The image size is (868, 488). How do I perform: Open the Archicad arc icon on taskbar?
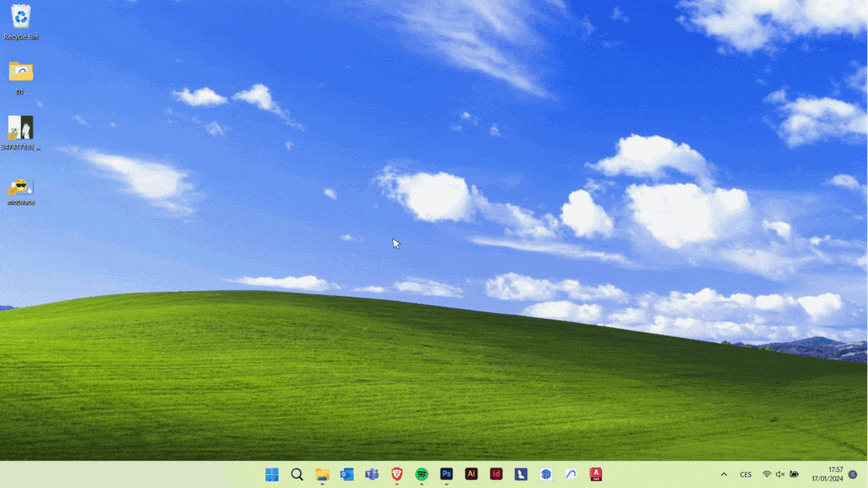[x=571, y=474]
